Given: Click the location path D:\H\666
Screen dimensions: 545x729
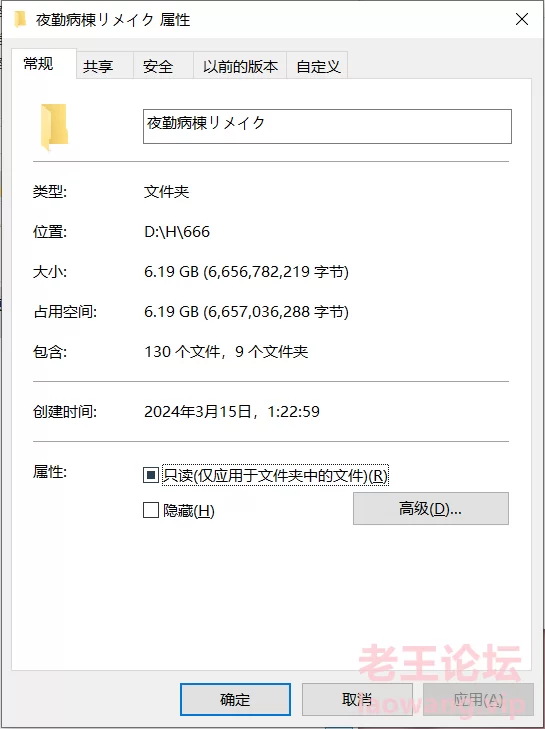Looking at the screenshot, I should point(177,232).
